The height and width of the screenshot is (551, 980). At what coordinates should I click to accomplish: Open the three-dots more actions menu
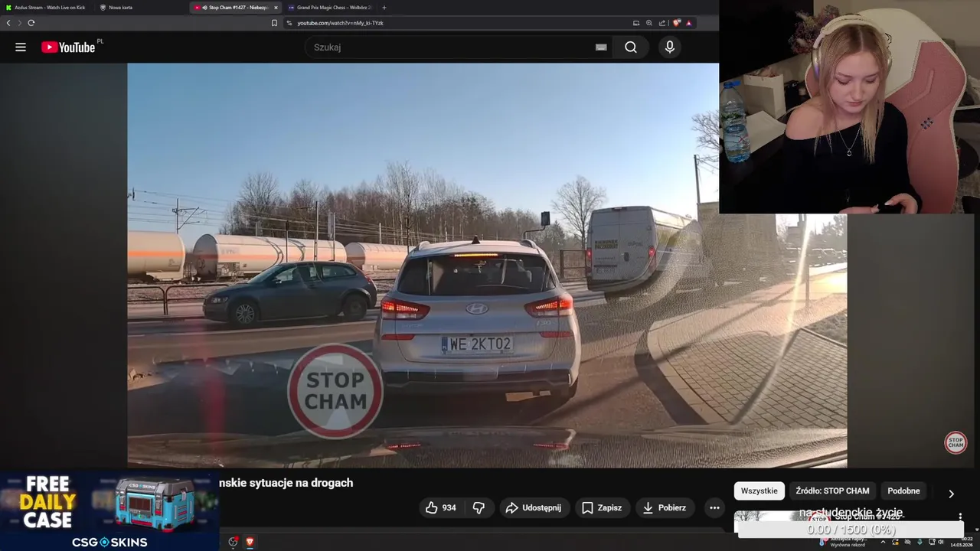pos(714,507)
